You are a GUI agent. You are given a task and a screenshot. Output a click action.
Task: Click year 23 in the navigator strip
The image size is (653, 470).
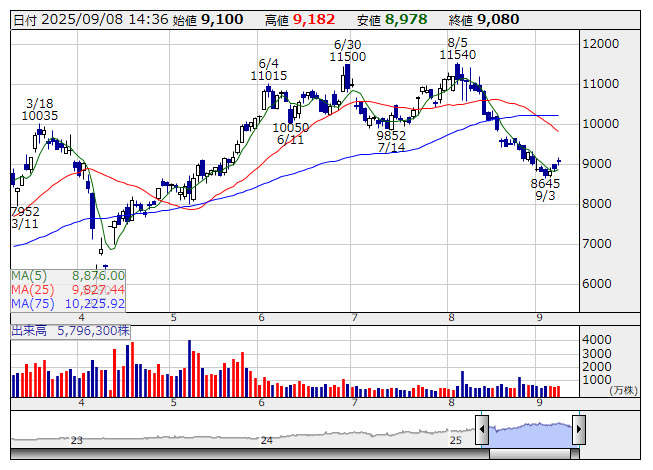[77, 440]
